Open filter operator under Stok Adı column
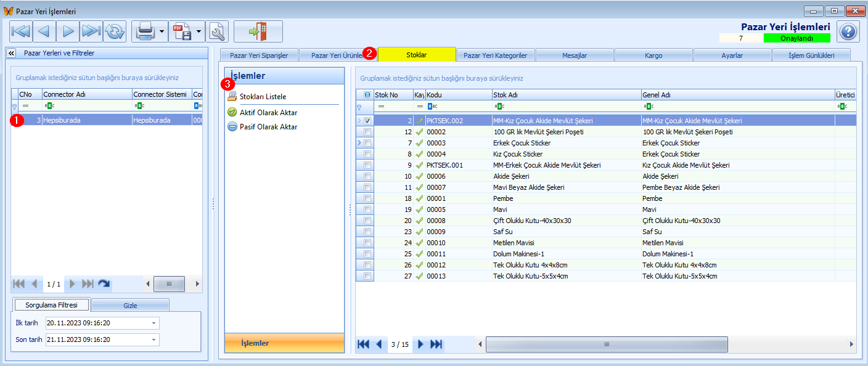The width and height of the screenshot is (868, 366). tap(499, 107)
